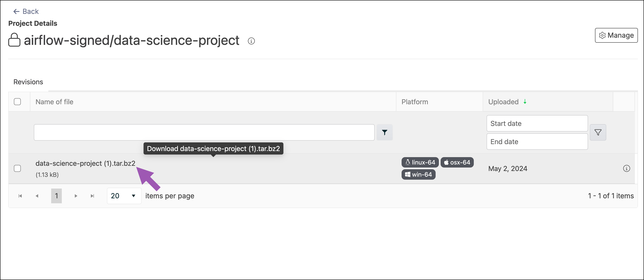This screenshot has height=280, width=644.
Task: Click the file name filter funnel icon
Action: (384, 132)
